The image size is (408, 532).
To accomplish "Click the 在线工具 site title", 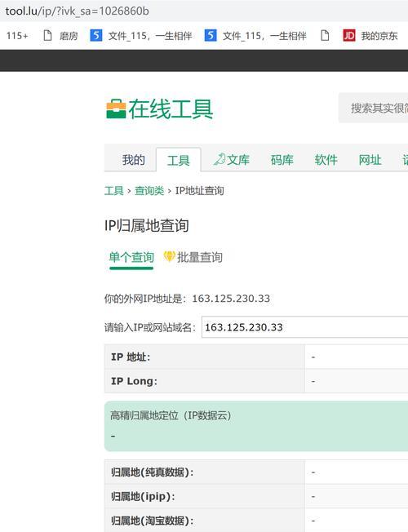I will [171, 109].
